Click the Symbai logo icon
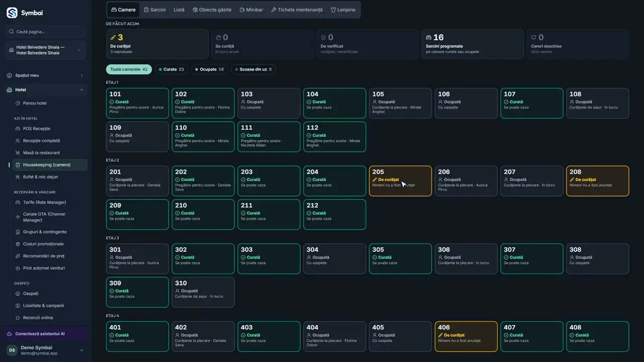Viewport: 644px width, 362px height. [12, 13]
